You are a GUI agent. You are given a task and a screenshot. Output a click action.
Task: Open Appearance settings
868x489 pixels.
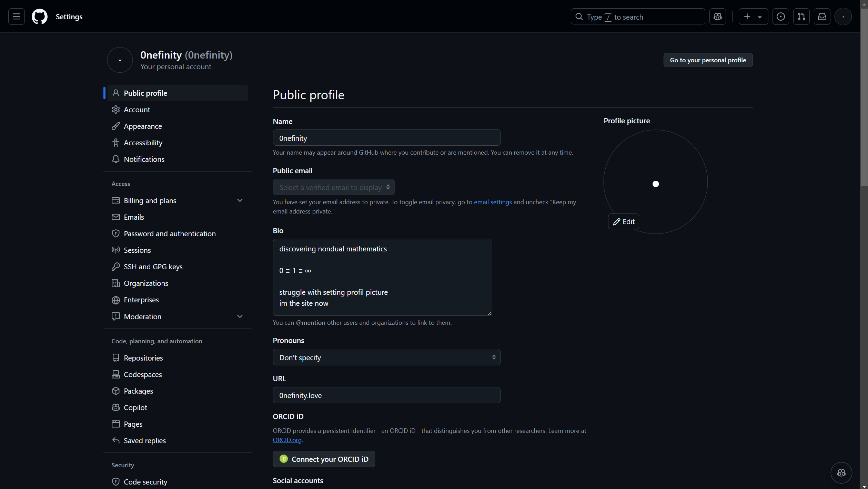(x=178, y=126)
